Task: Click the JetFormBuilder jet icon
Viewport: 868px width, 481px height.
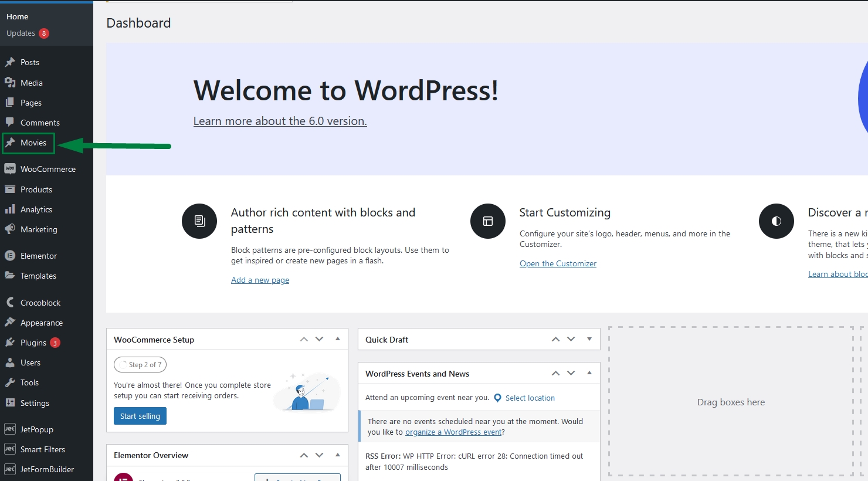Action: (10, 469)
